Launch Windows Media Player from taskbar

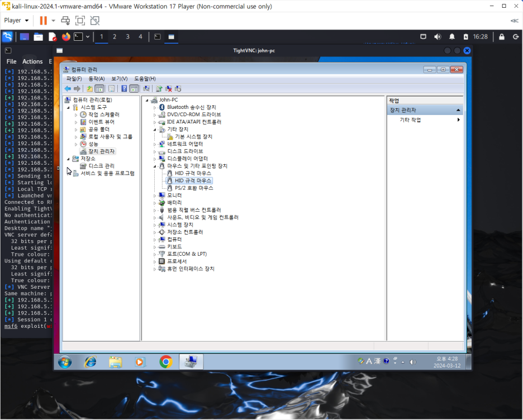tap(140, 362)
